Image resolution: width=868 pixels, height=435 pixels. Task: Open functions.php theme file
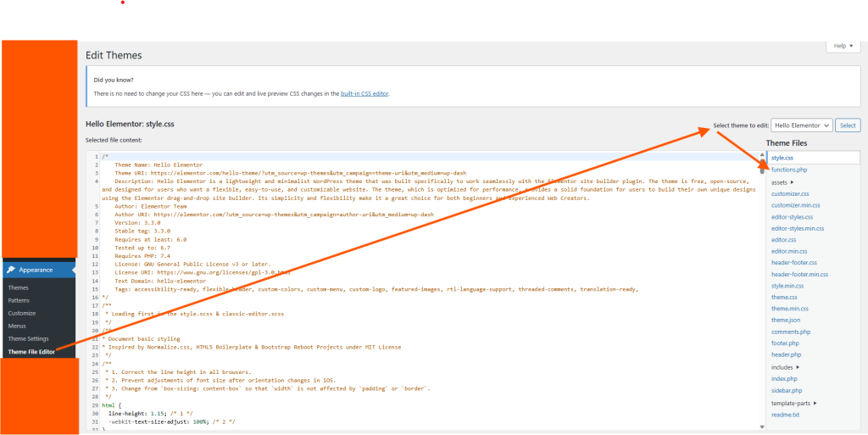[x=789, y=170]
